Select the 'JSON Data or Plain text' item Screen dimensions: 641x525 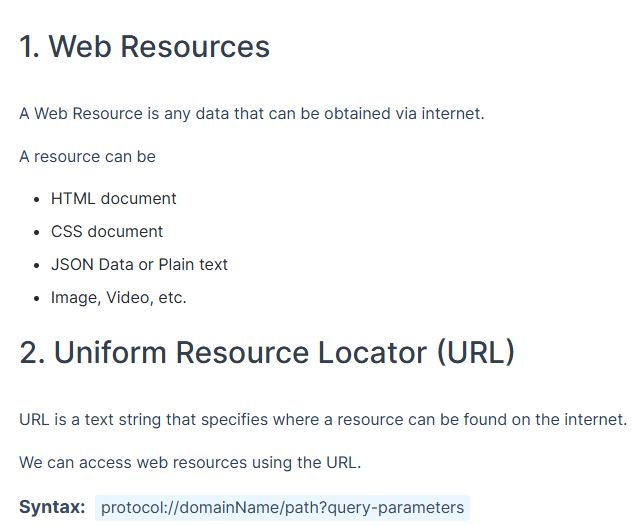(x=139, y=265)
